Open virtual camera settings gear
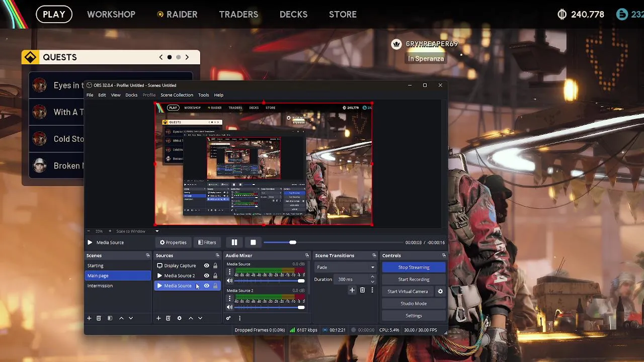The width and height of the screenshot is (644, 362). (x=440, y=292)
